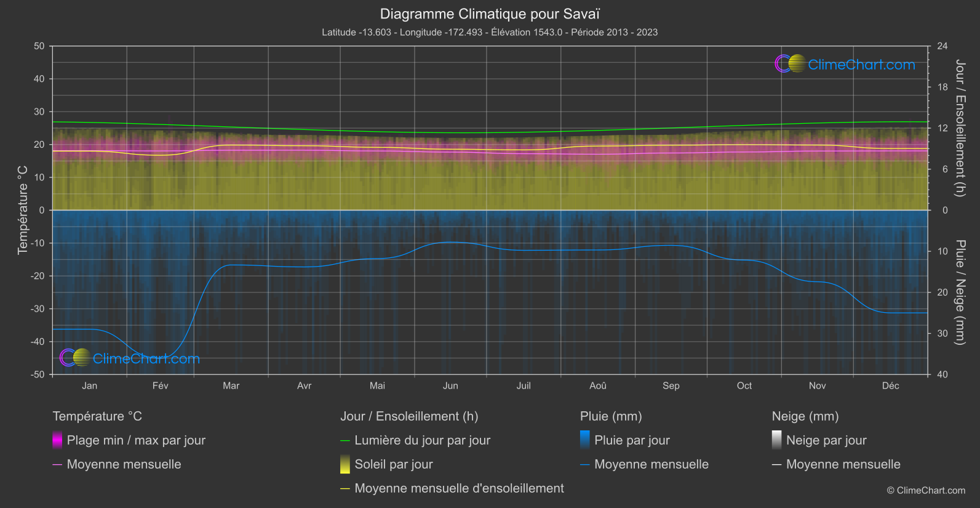
Task: Click the '-50' temperature axis tick label
Action: (38, 374)
